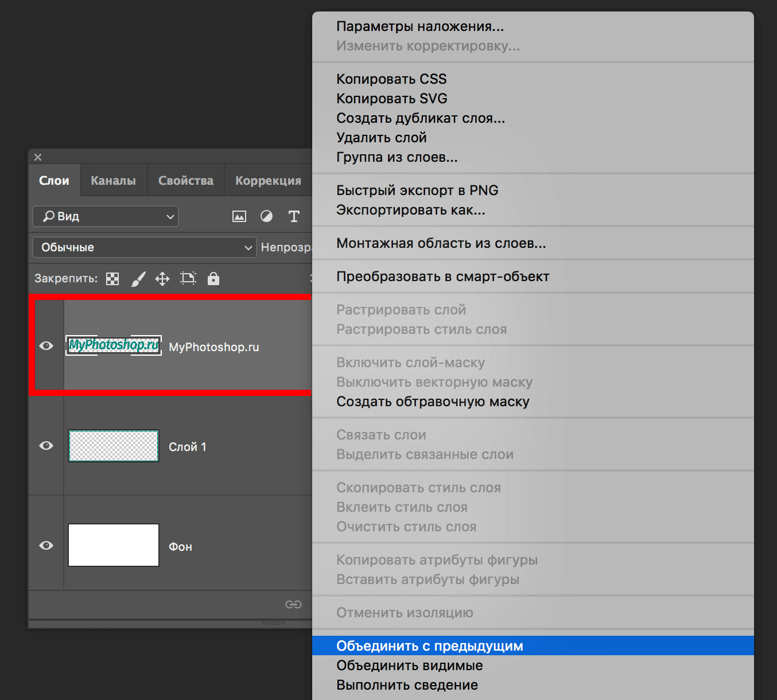Screen dimensions: 777x700
Task: Lock image pixels brush icon
Action: point(138,279)
